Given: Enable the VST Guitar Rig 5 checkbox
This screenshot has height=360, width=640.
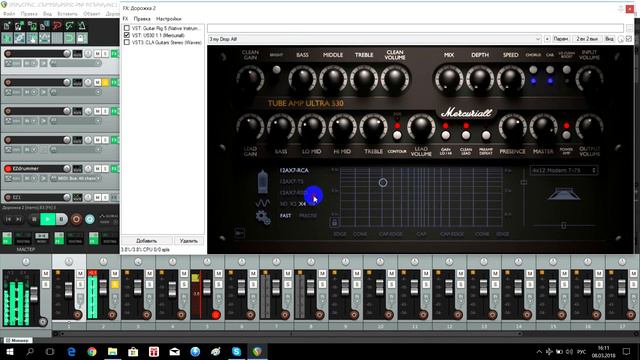Looking at the screenshot, I should coord(127,28).
